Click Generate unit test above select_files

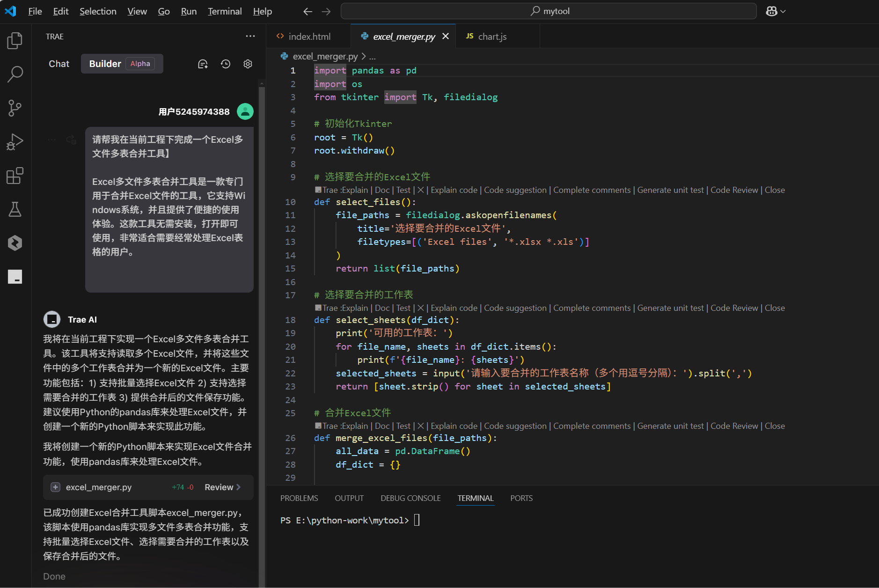point(670,190)
